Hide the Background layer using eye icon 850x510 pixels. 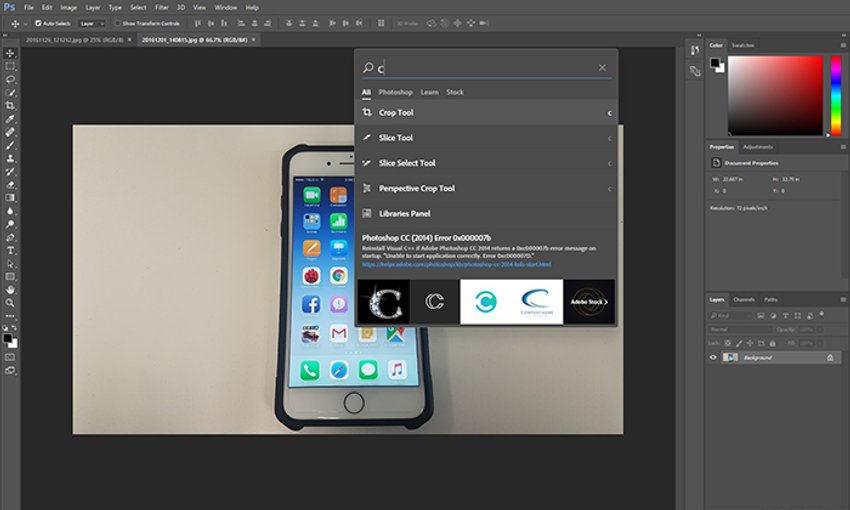point(713,357)
